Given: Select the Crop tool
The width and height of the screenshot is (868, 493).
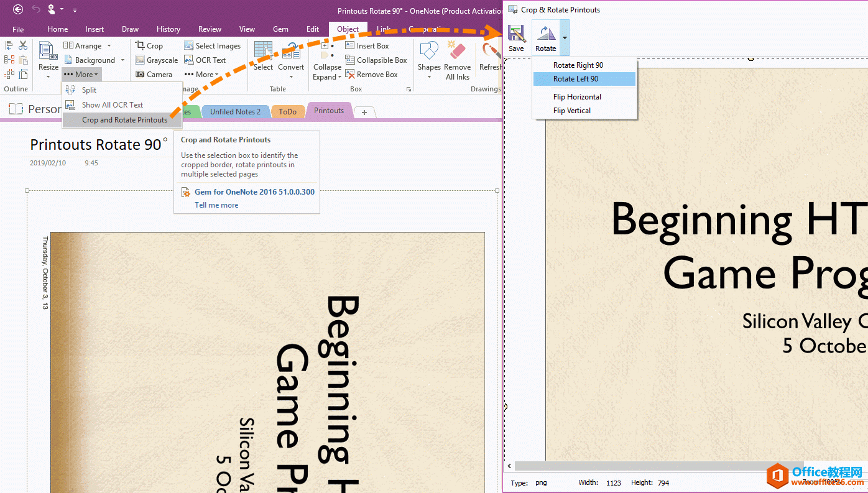Looking at the screenshot, I should click(149, 45).
